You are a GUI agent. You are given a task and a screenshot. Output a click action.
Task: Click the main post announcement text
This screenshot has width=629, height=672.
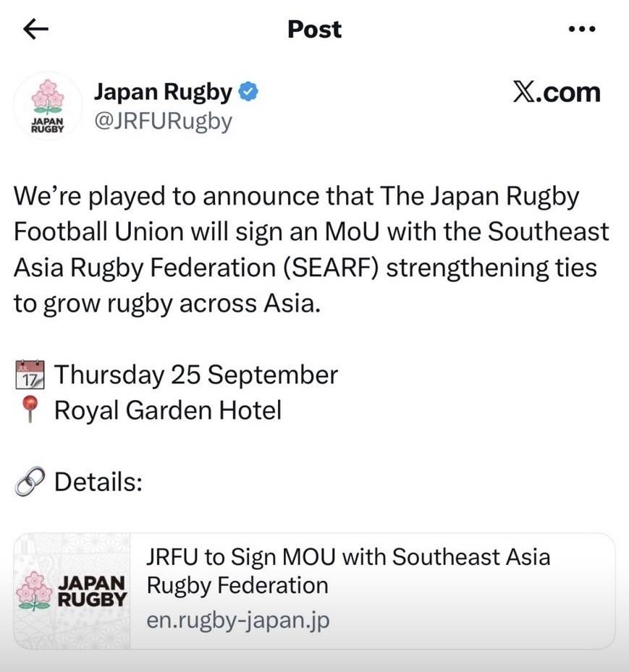coord(311,250)
